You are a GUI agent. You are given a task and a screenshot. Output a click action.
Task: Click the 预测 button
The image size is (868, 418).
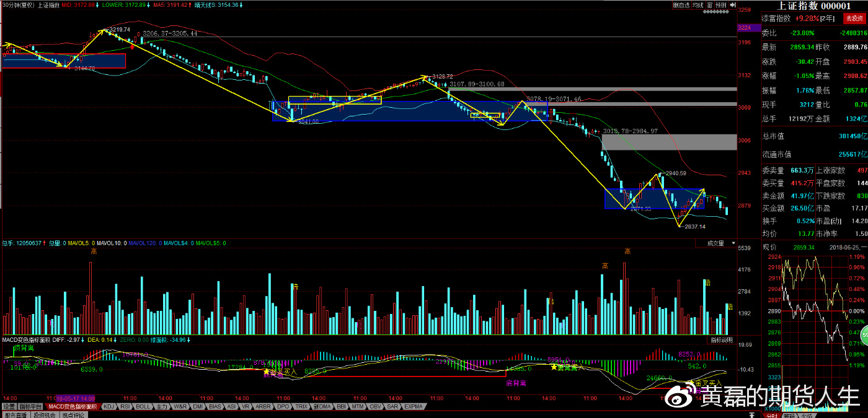click(x=720, y=5)
